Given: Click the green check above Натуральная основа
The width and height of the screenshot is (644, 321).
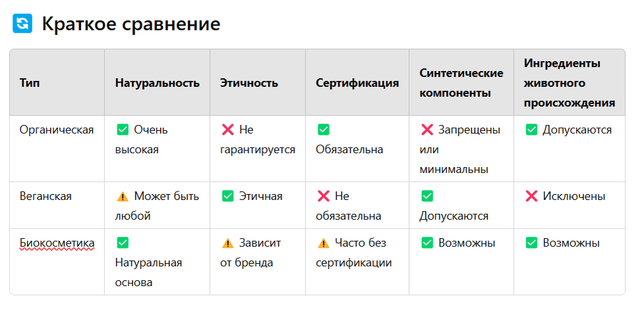Looking at the screenshot, I should point(122,243).
